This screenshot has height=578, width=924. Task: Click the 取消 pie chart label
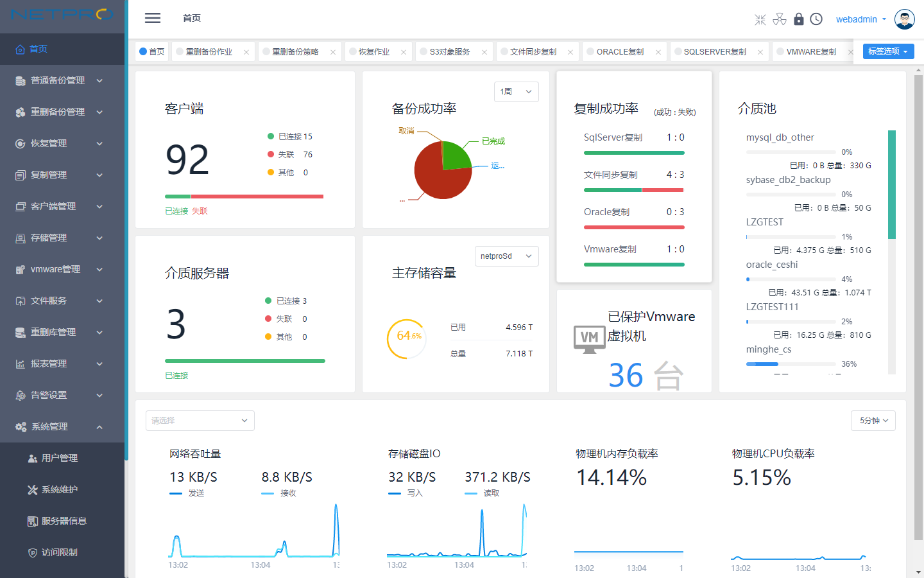point(406,131)
